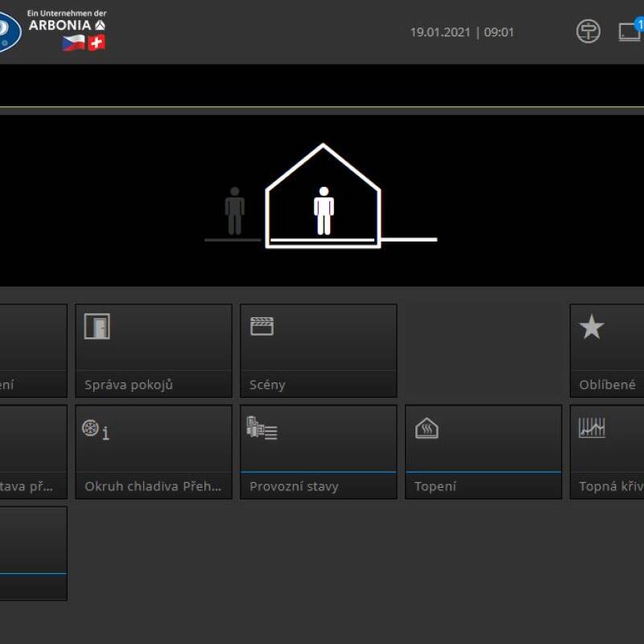Click the "Ein Unternehmen der" text
The height and width of the screenshot is (644, 644).
pos(67,13)
